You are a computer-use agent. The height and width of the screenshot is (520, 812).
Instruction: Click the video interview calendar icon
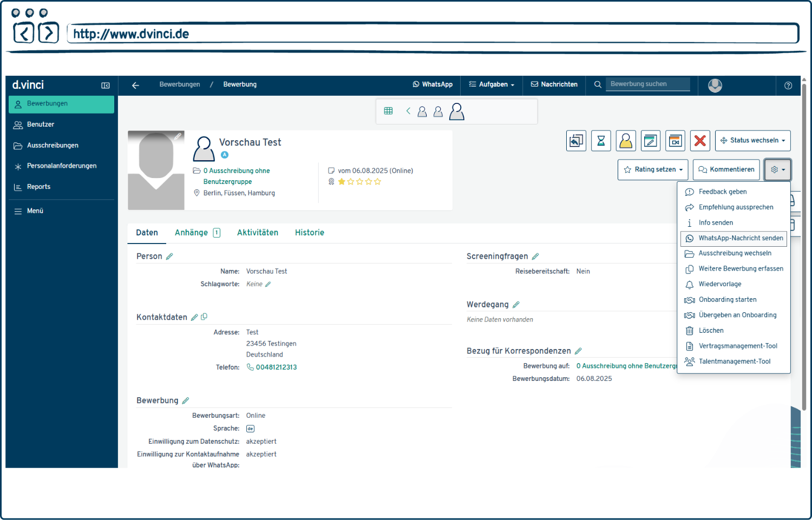tap(675, 141)
